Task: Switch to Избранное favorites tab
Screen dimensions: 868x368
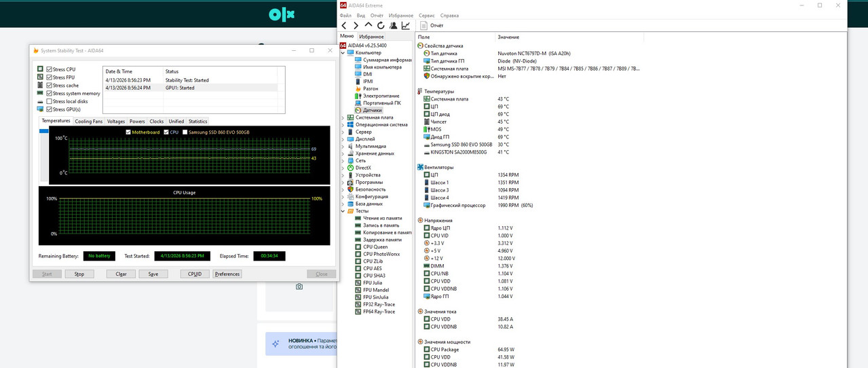Action: (371, 36)
